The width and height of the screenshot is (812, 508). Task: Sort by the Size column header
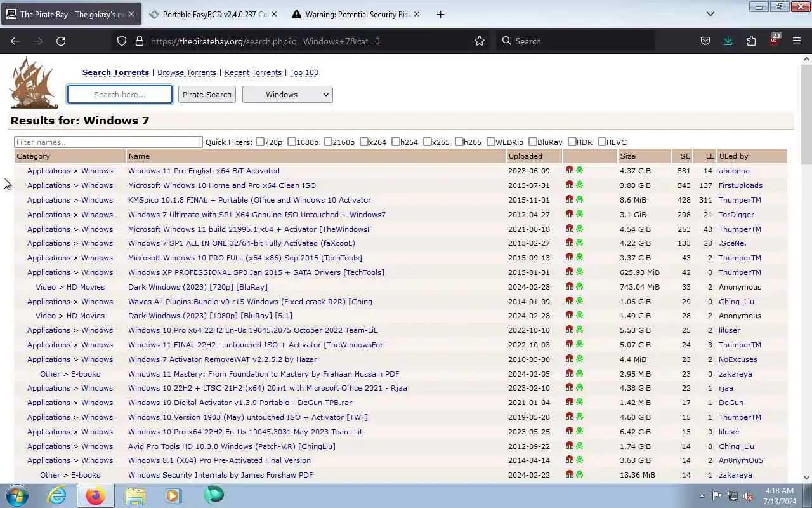[x=628, y=156]
